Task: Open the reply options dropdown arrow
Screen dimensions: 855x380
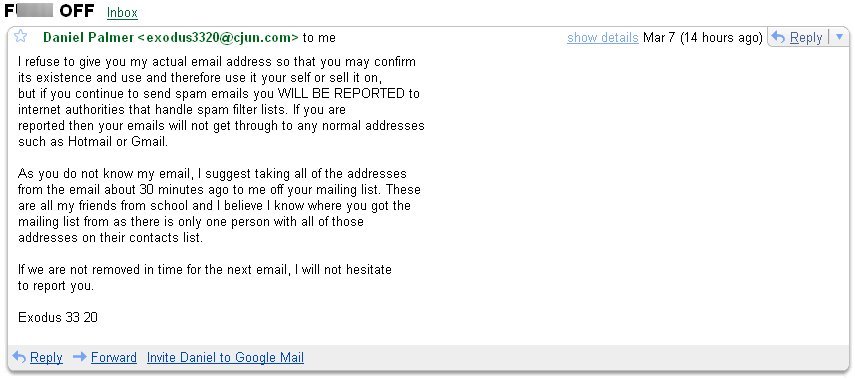Action: tap(839, 37)
